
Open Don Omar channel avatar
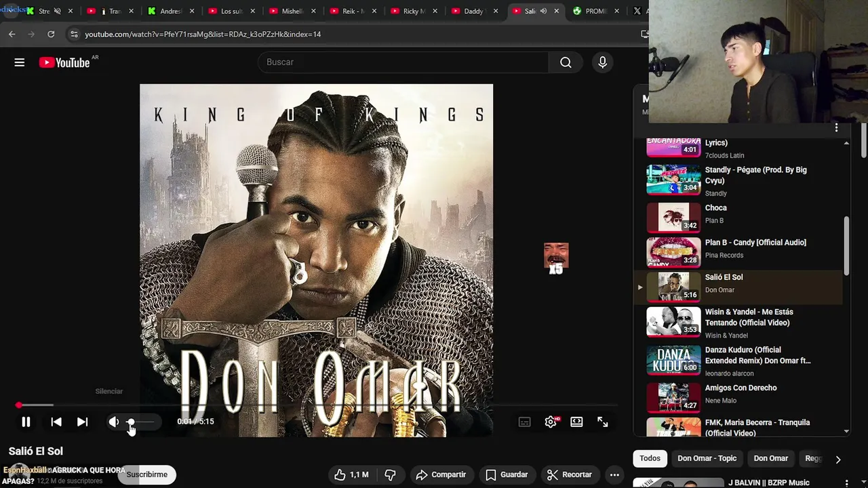click(19, 474)
